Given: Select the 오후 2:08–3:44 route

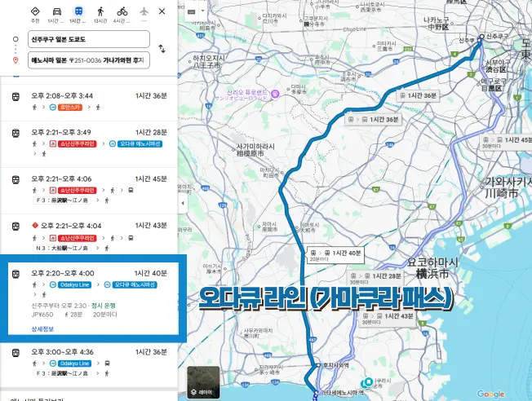Looking at the screenshot, I should click(89, 102).
